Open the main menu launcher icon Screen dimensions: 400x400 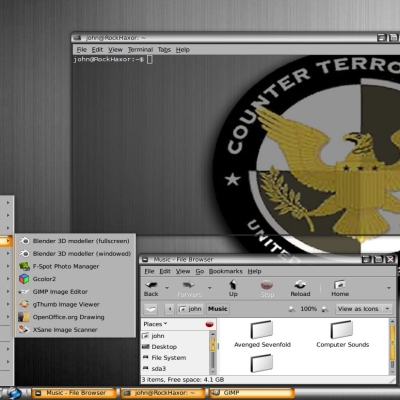[x=14, y=393]
